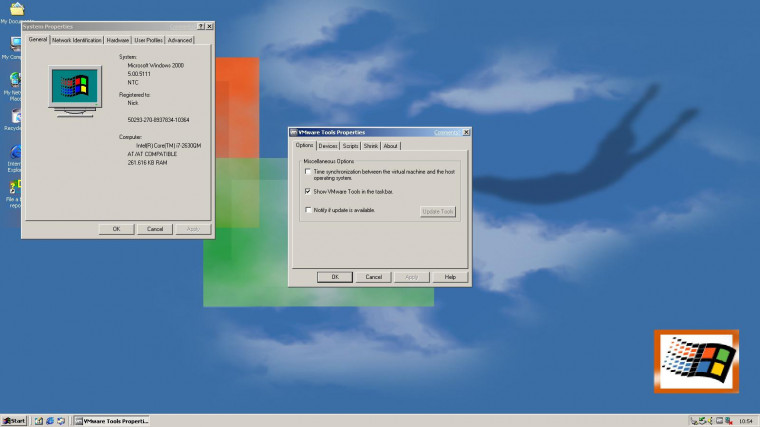This screenshot has width=760, height=427.
Task: Launch Internet Explorer from the desktop
Action: tap(15, 153)
